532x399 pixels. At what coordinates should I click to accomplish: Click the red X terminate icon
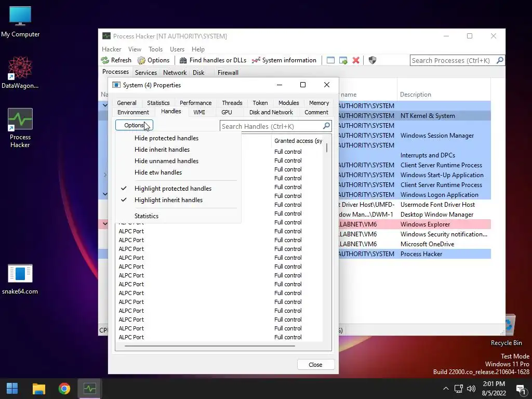[x=356, y=60]
